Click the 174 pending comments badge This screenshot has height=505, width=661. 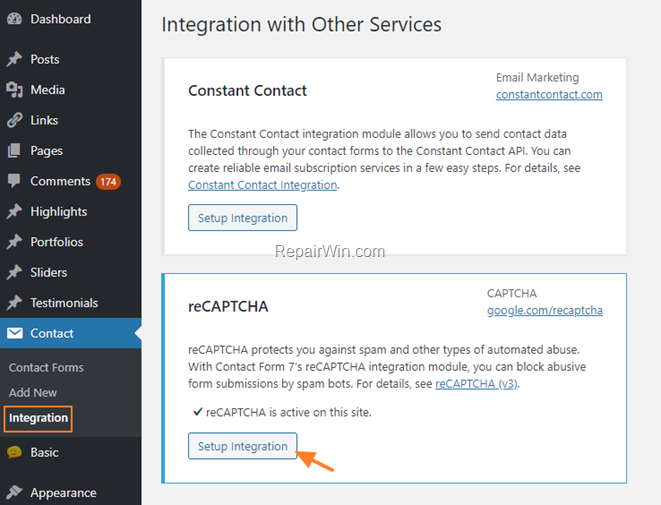pyautogui.click(x=108, y=182)
